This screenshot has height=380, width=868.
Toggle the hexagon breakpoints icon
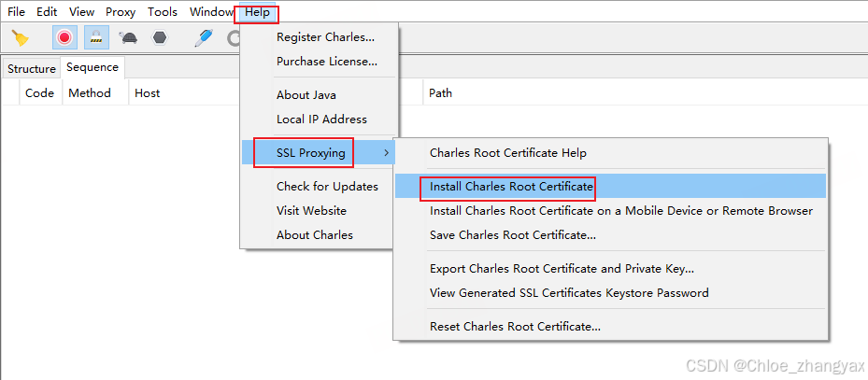(x=160, y=37)
